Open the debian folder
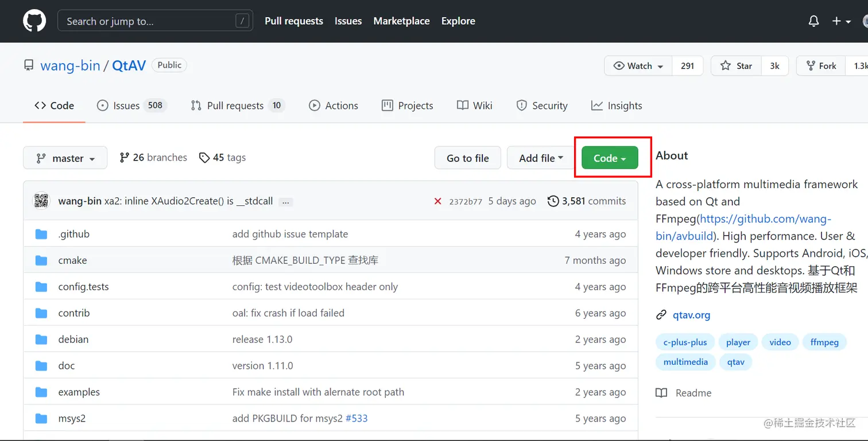Viewport: 868px width, 441px height. [x=73, y=339]
